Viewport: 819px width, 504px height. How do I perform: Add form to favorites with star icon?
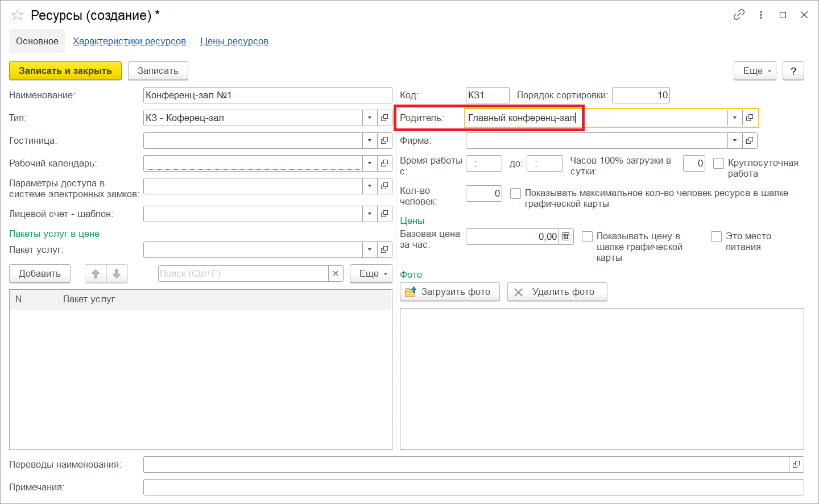point(17,15)
